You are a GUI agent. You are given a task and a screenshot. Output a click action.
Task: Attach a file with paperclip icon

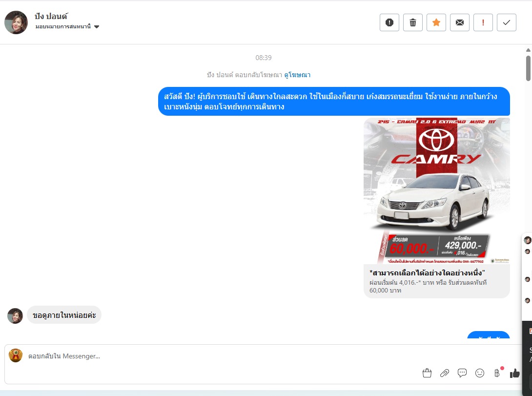[x=445, y=373]
